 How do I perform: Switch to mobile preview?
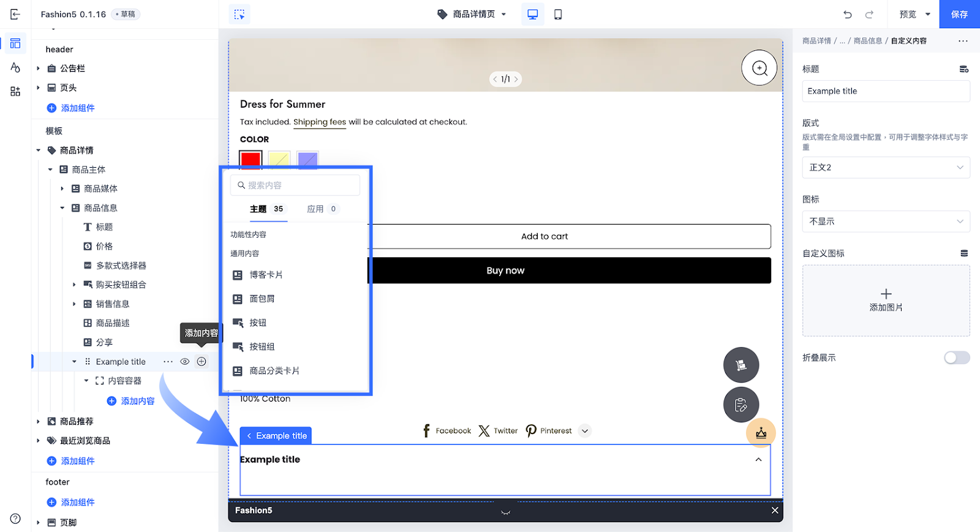[558, 14]
